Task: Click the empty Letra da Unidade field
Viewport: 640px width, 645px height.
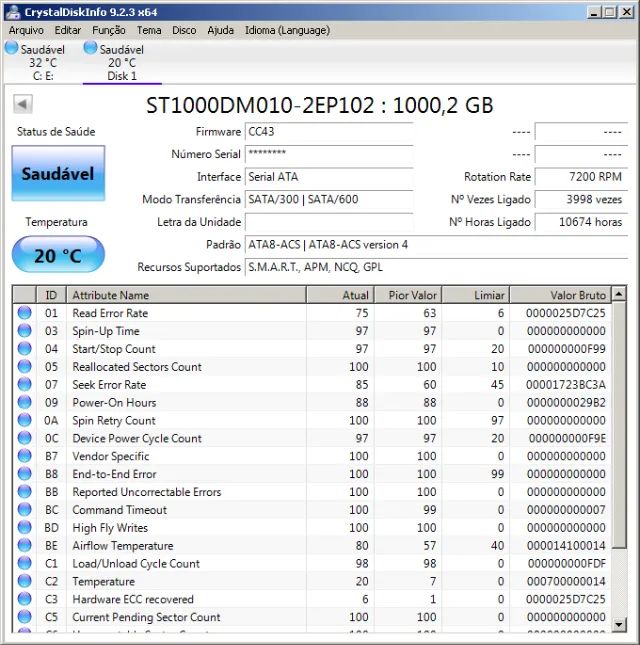Action: click(x=329, y=222)
